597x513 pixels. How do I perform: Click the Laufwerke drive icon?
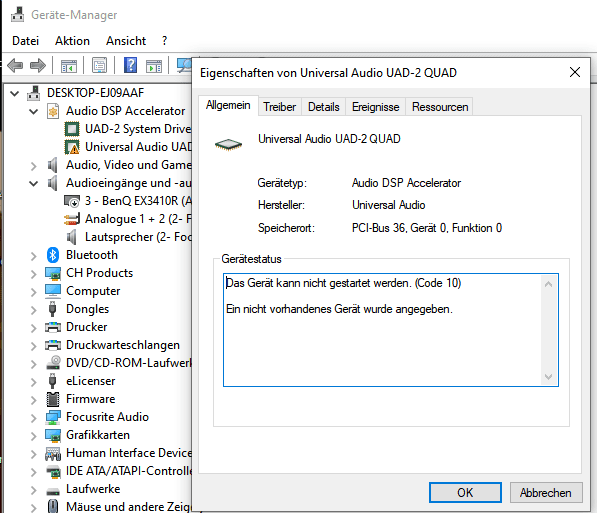pyautogui.click(x=53, y=491)
